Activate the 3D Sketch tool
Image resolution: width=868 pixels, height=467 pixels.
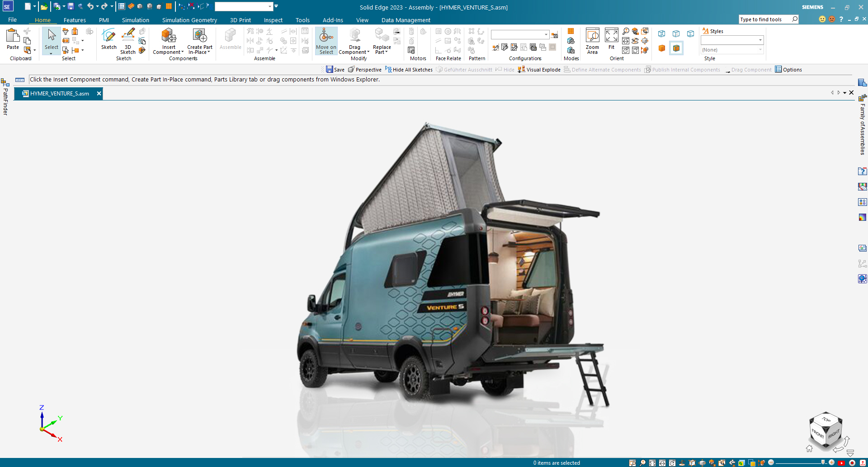(128, 41)
